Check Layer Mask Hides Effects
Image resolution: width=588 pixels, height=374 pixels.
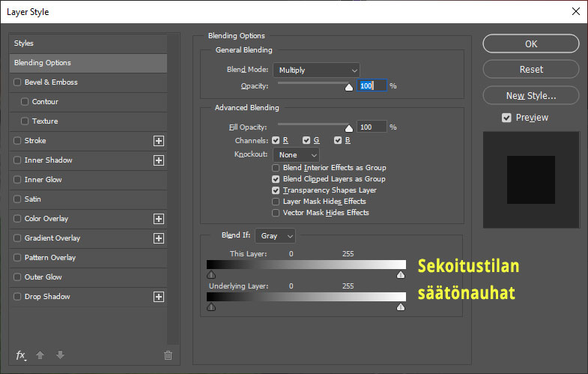276,202
